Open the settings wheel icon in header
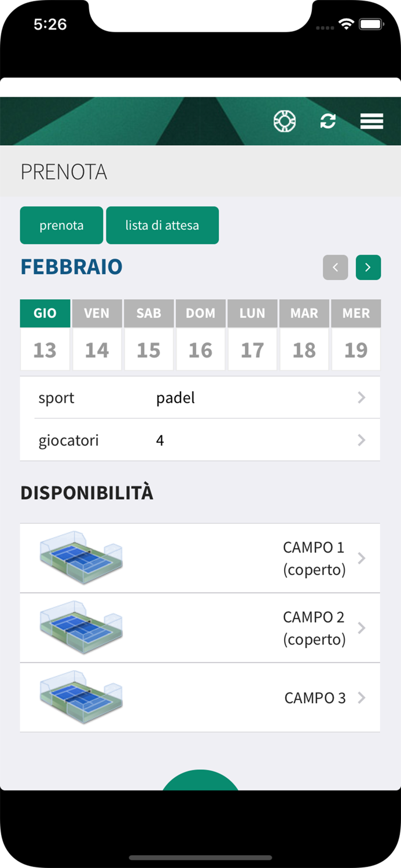This screenshot has width=401, height=868. pos(285,121)
